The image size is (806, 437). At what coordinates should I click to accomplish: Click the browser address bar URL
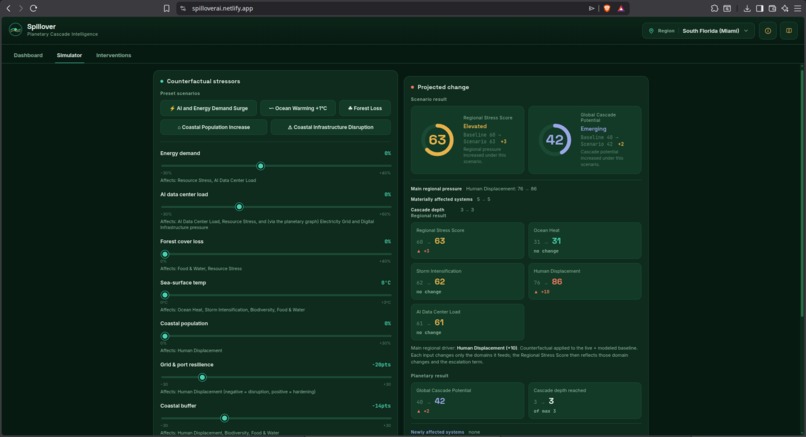point(223,8)
